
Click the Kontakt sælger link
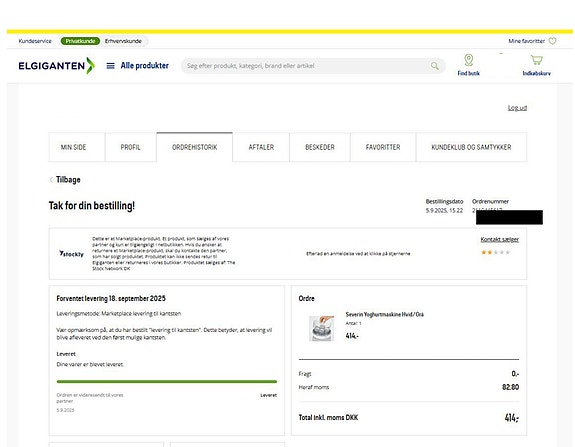pyautogui.click(x=499, y=239)
